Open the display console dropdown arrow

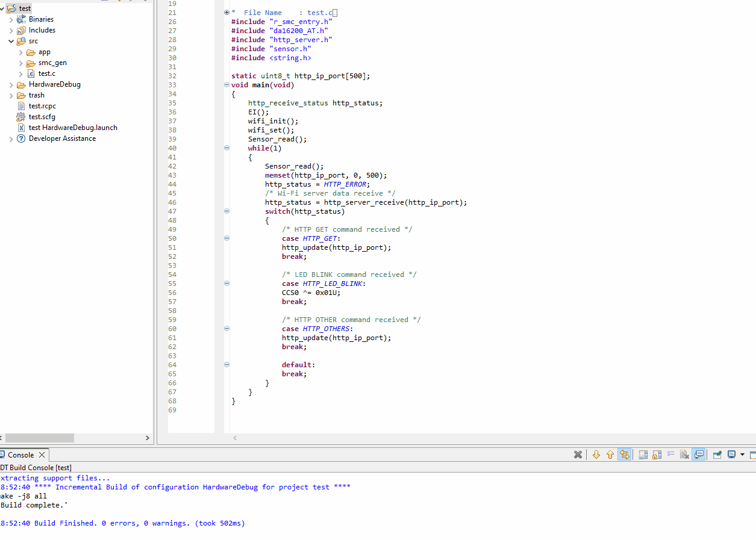pyautogui.click(x=742, y=455)
